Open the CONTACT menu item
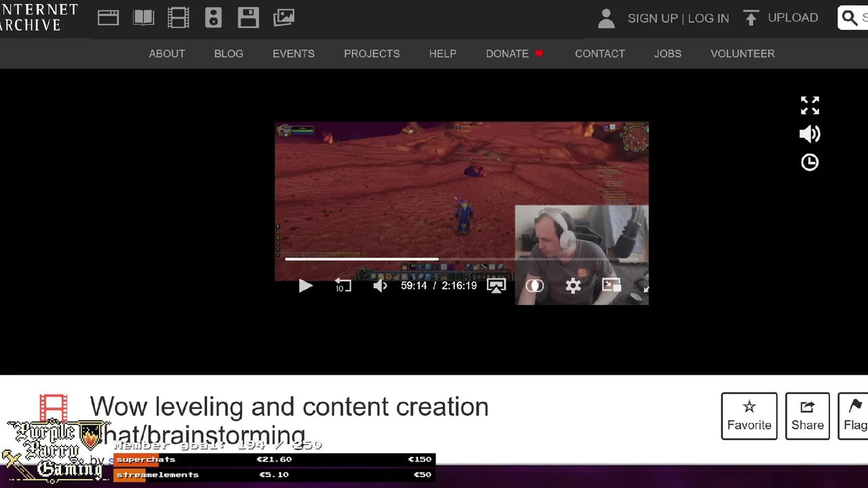The image size is (868, 488). point(600,54)
